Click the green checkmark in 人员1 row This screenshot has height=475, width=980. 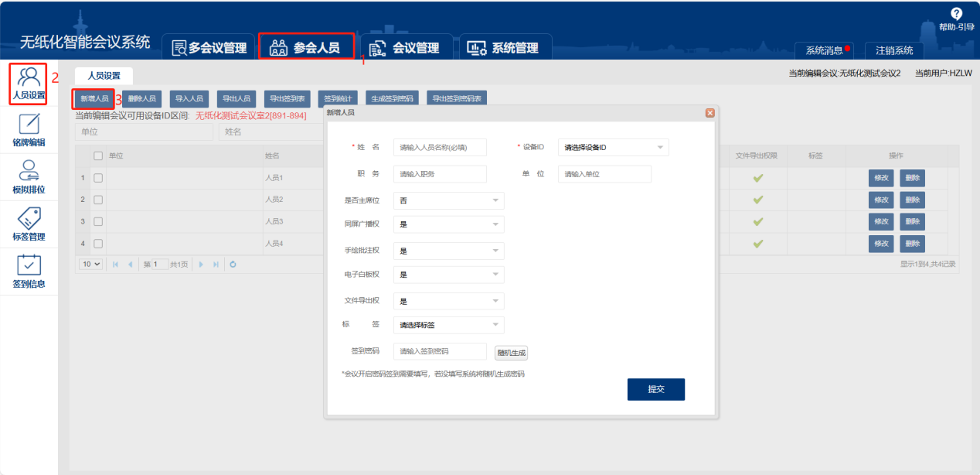tap(758, 178)
